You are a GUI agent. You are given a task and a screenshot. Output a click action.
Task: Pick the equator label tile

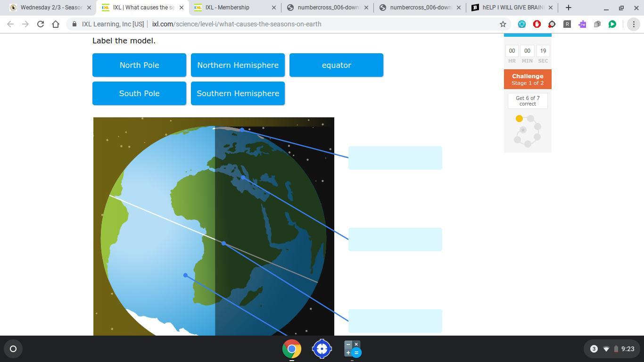pyautogui.click(x=337, y=65)
